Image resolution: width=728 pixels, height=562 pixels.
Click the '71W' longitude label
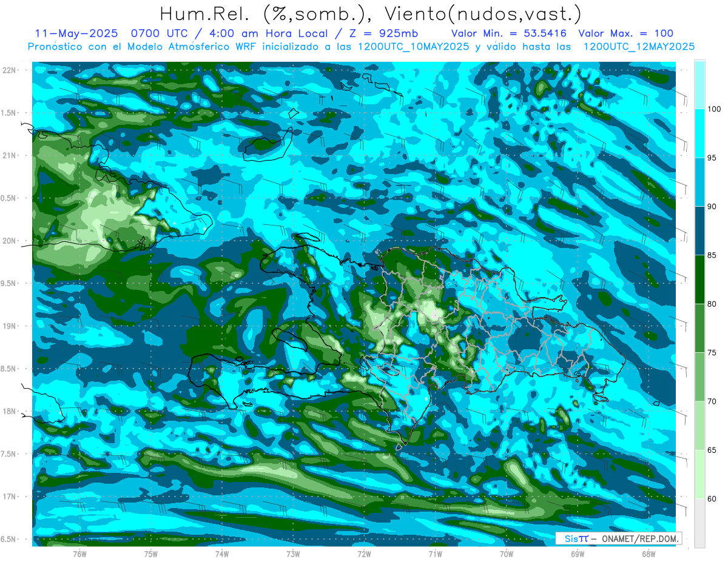click(435, 554)
